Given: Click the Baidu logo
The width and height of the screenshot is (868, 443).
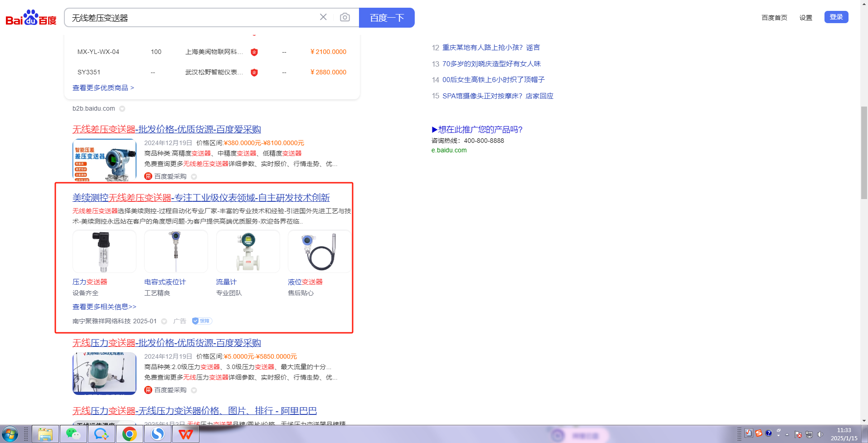Looking at the screenshot, I should click(31, 18).
